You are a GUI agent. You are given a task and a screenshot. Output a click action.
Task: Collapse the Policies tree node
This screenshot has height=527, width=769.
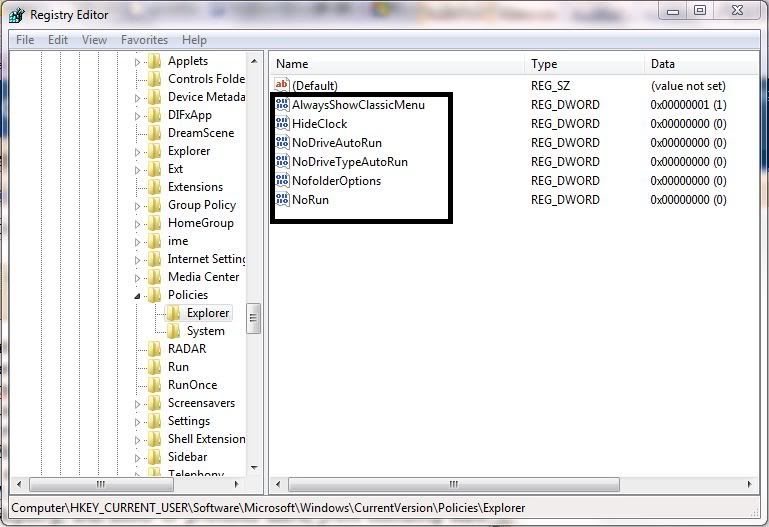click(139, 295)
